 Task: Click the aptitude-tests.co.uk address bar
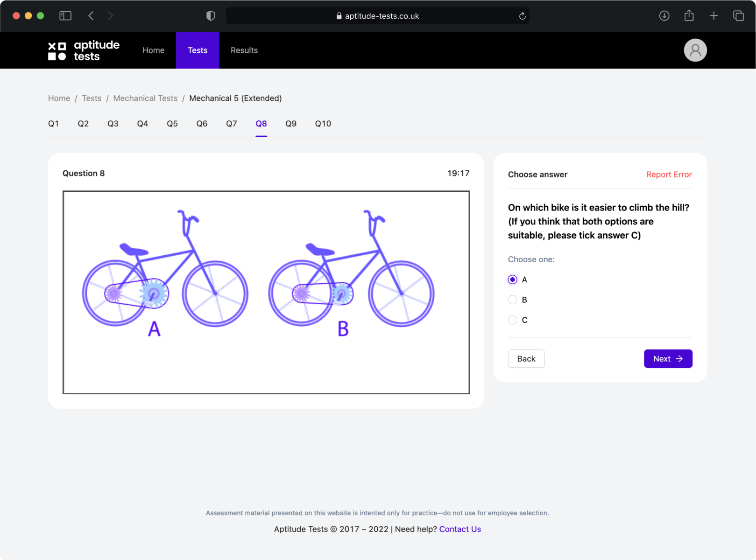point(377,16)
